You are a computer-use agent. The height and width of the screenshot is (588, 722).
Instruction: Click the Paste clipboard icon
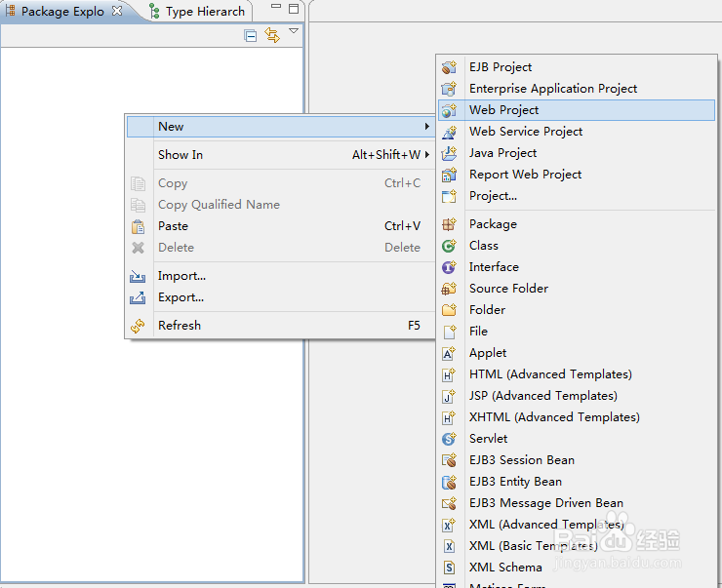(x=138, y=226)
